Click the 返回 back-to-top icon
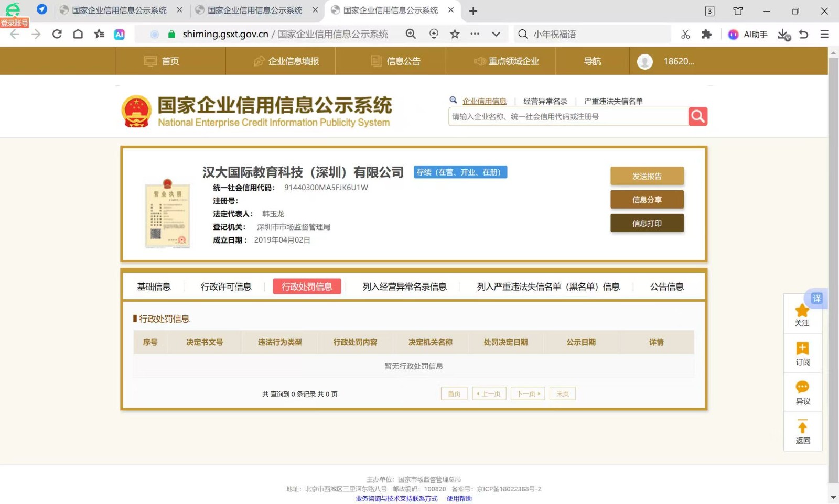This screenshot has width=839, height=504. click(x=802, y=427)
